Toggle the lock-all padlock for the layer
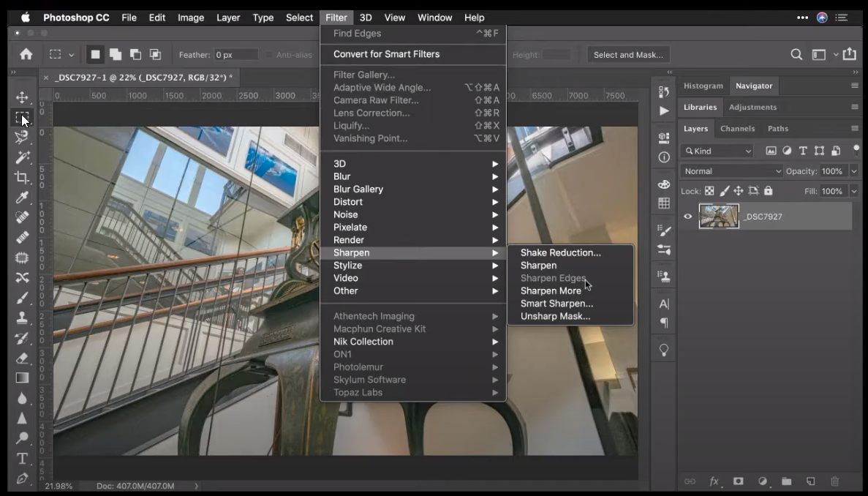This screenshot has height=496, width=868. (768, 190)
